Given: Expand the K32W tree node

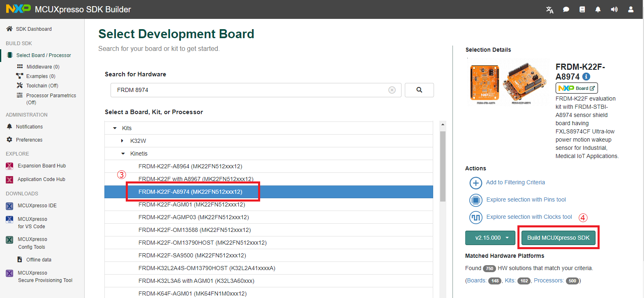Looking at the screenshot, I should (122, 141).
